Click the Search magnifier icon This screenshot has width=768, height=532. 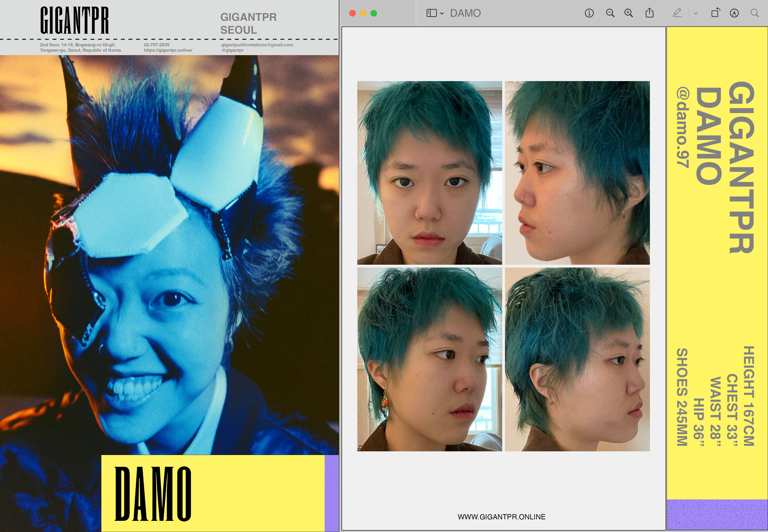(x=755, y=13)
